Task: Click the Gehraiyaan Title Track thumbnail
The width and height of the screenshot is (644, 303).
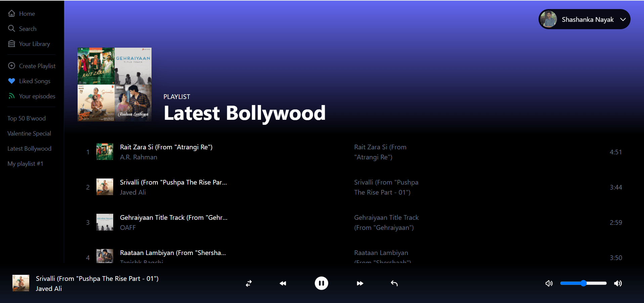Action: tap(105, 222)
